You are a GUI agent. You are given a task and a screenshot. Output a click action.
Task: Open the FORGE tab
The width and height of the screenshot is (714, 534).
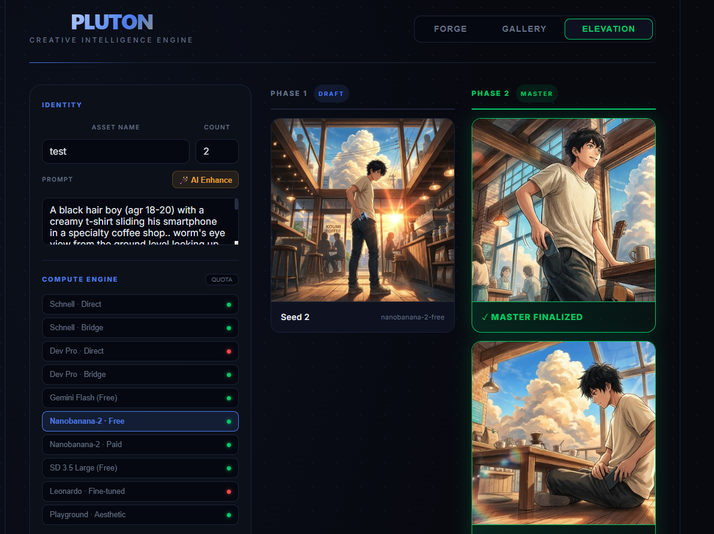tap(450, 29)
